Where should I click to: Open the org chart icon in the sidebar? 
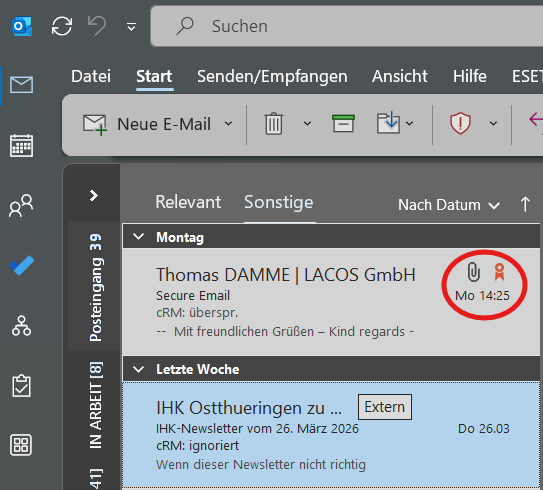(x=21, y=326)
